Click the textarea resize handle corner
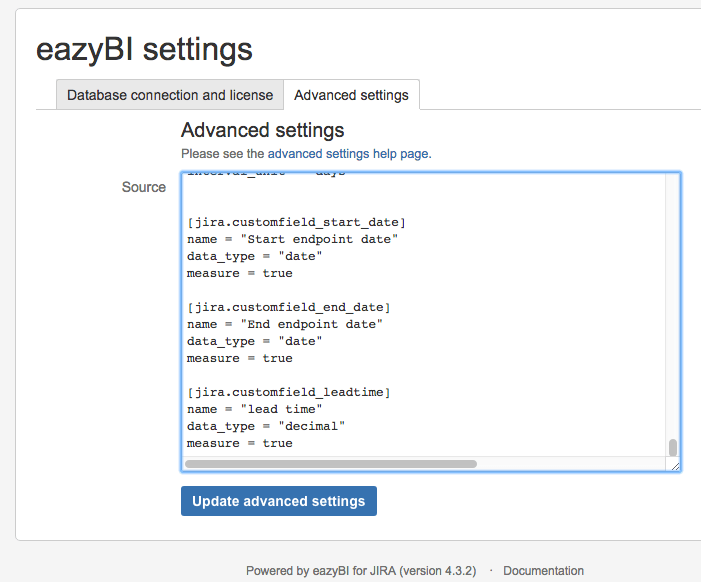This screenshot has height=582, width=701. coord(675,465)
